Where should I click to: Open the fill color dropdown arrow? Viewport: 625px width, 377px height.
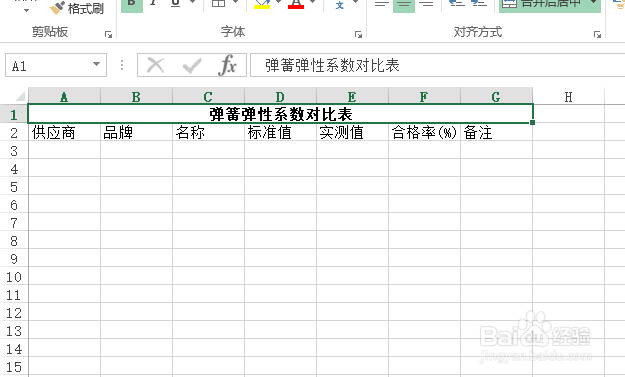pyautogui.click(x=278, y=3)
